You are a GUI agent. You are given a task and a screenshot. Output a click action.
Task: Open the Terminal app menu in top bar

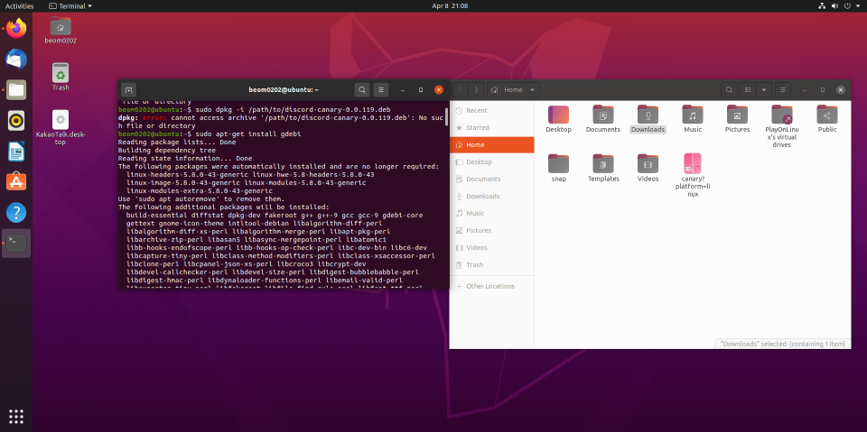tap(70, 6)
